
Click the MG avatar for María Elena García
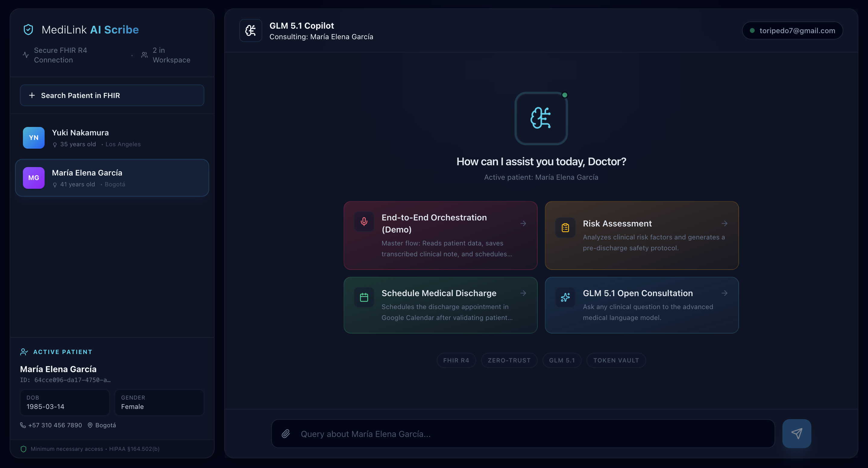[x=34, y=178]
